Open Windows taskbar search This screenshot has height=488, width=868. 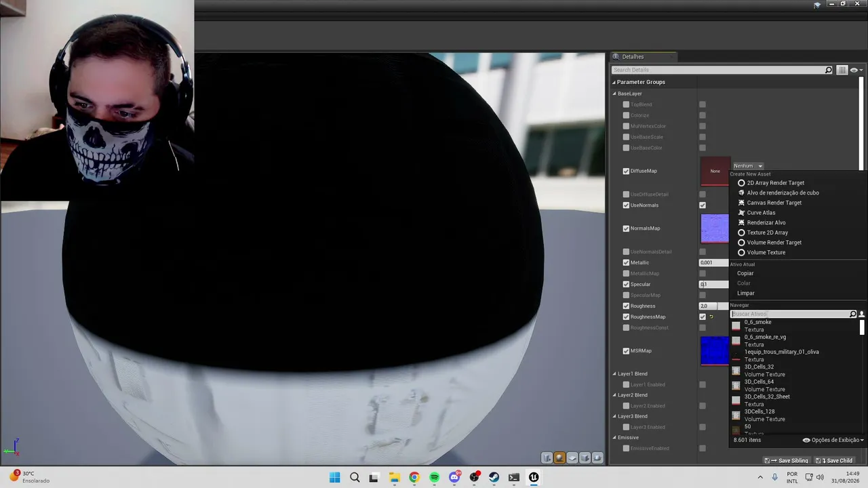point(355,477)
